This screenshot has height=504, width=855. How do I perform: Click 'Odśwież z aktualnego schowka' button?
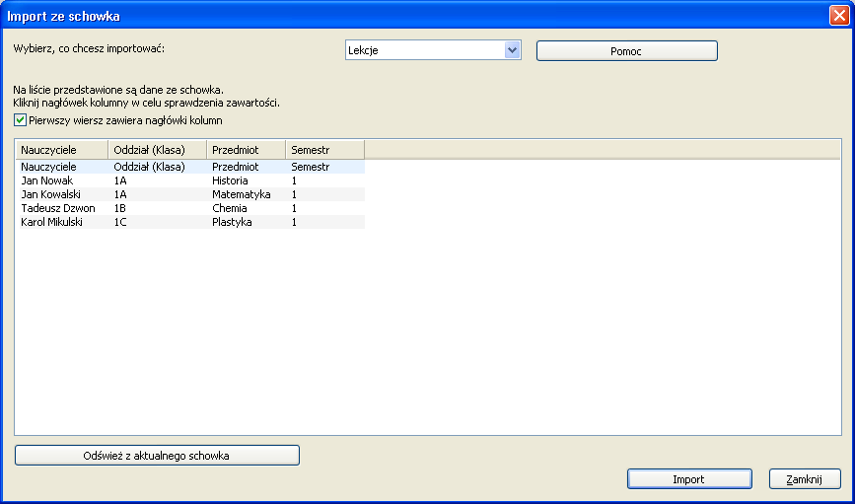click(x=157, y=456)
